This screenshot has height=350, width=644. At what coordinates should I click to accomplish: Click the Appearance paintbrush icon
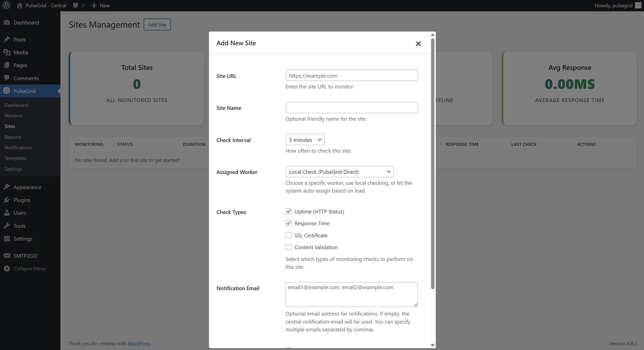[x=7, y=187]
